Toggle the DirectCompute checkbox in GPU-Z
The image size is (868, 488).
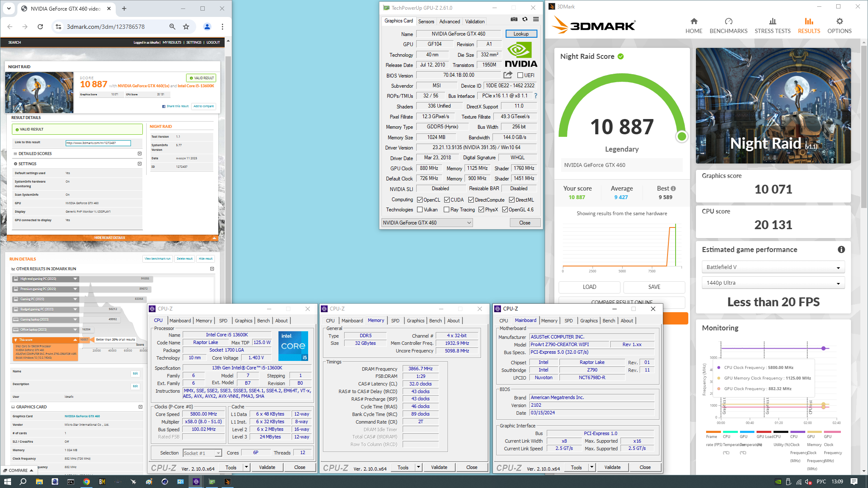pyautogui.click(x=471, y=200)
